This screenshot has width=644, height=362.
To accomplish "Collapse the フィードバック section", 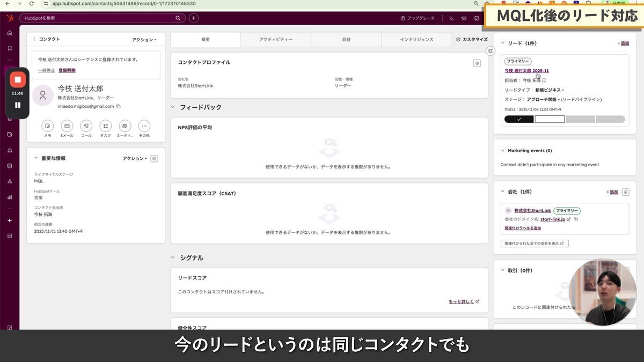I will pyautogui.click(x=172, y=107).
